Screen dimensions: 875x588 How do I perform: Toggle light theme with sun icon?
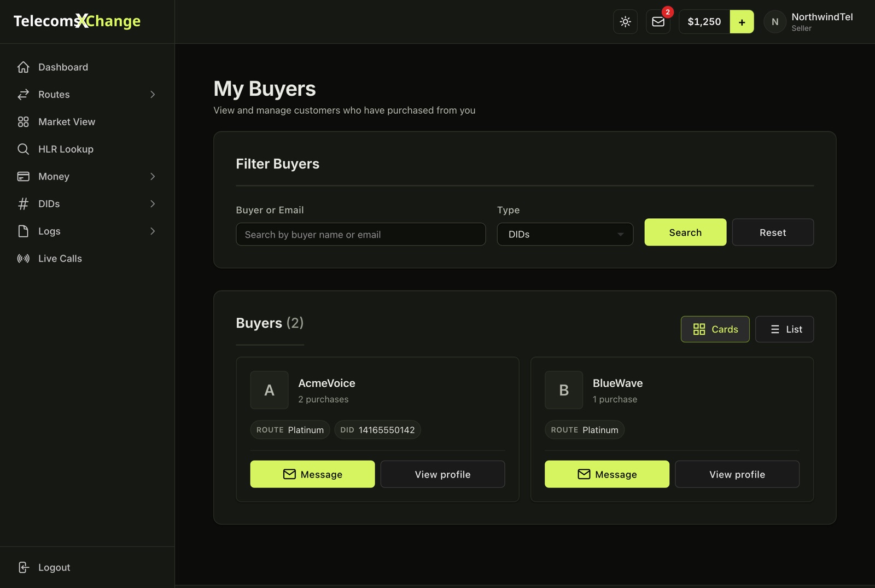coord(625,22)
